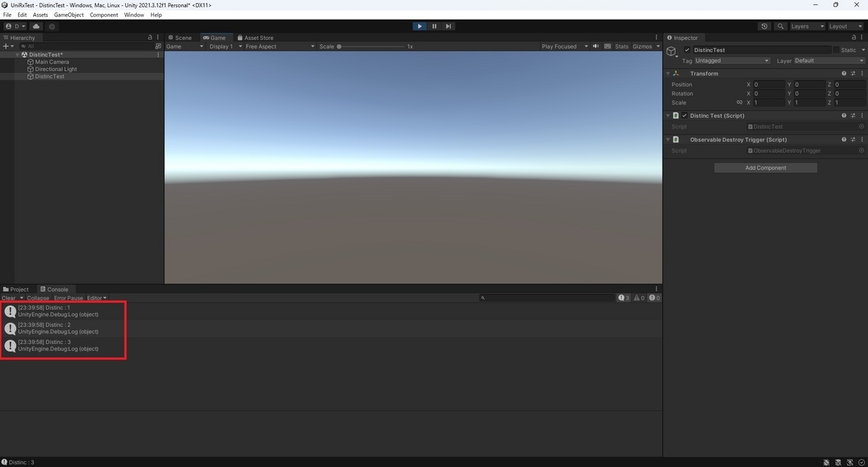Open the File menu
The width and height of the screenshot is (868, 467).
point(7,14)
